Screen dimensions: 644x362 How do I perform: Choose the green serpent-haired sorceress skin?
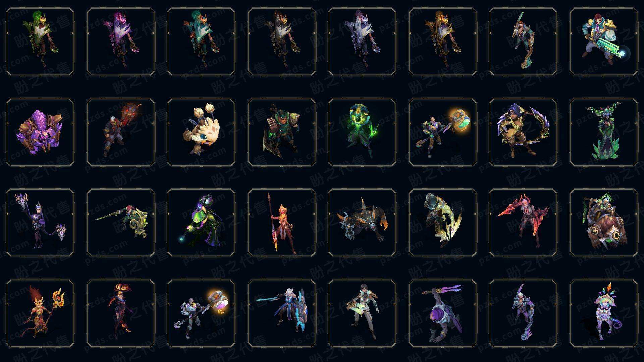coord(604,132)
